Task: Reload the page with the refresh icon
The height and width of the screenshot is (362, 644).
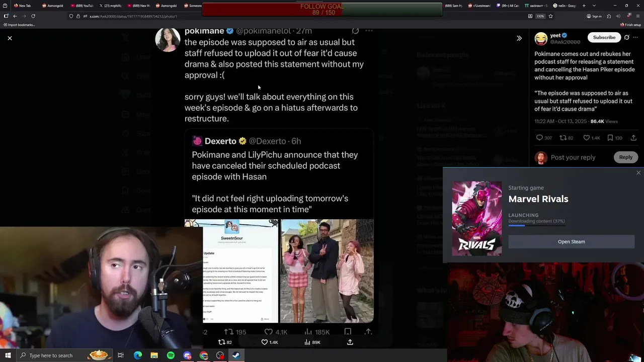Action: tap(33, 16)
